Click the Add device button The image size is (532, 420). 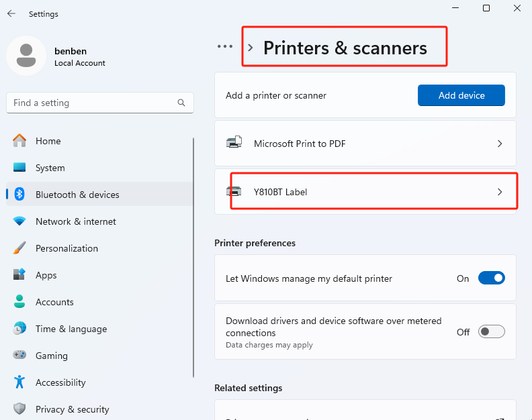[461, 95]
